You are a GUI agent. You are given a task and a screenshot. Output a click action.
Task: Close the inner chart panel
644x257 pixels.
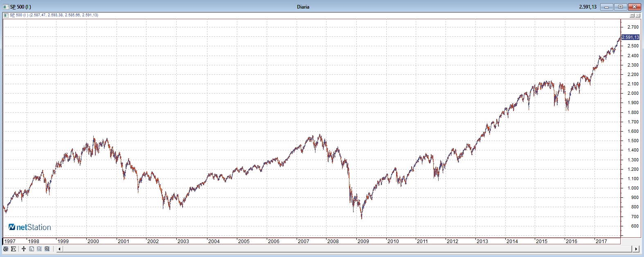pyautogui.click(x=638, y=16)
